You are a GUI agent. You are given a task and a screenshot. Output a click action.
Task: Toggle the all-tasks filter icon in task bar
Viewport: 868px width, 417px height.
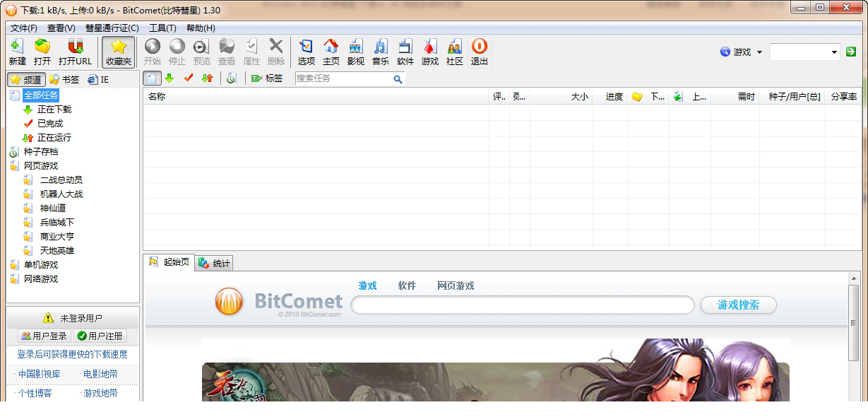tap(153, 78)
